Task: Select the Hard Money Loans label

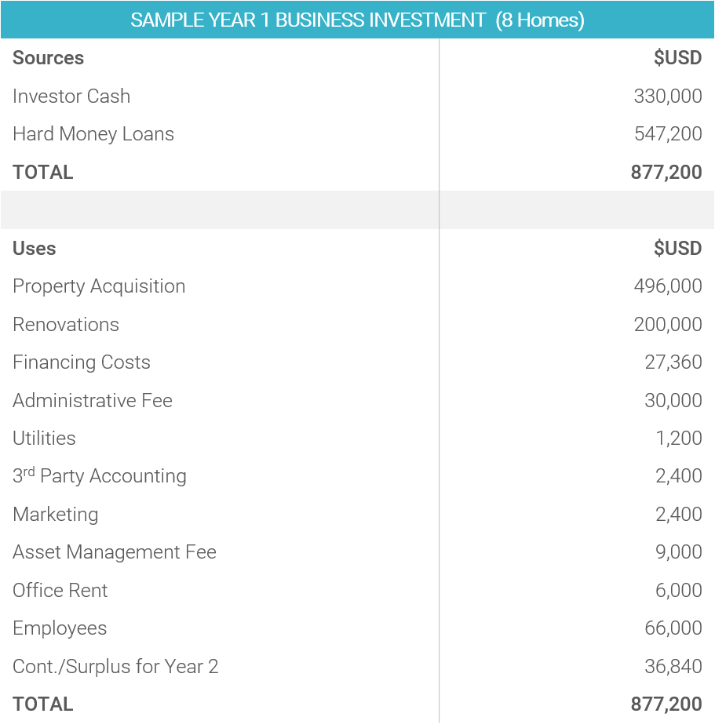Action: coord(93,134)
